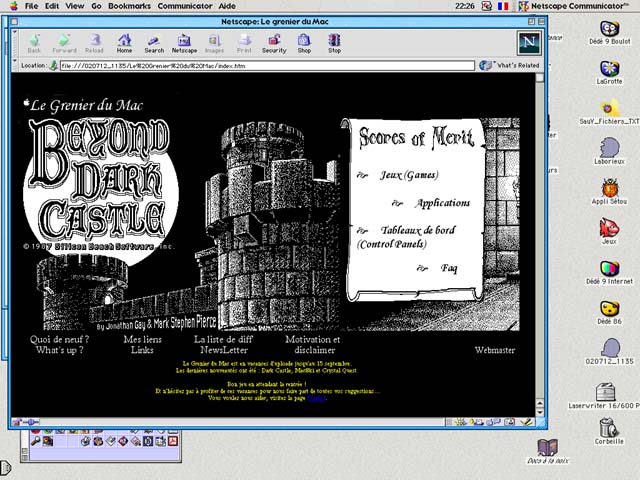Viewport: 640px width, 480px height.
Task: Click the Webmaster link
Action: (495, 350)
